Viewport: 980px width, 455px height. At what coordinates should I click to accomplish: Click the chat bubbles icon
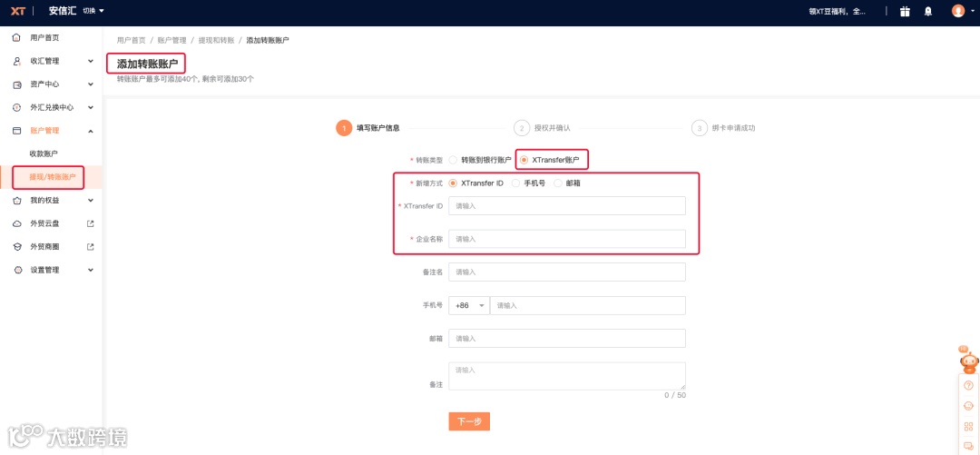(969, 446)
